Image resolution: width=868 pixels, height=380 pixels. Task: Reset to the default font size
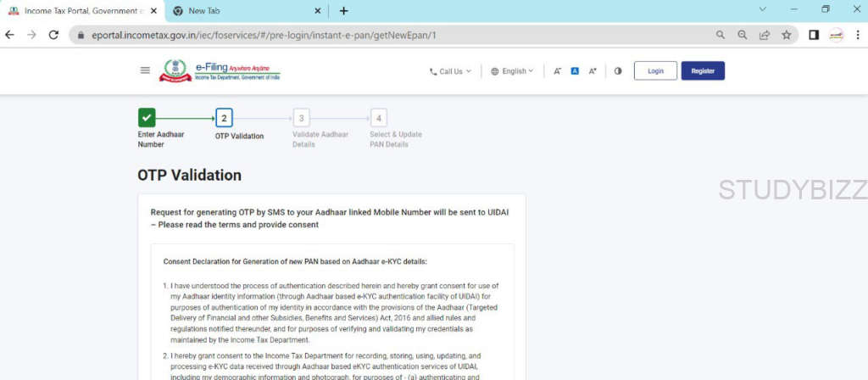[x=575, y=71]
